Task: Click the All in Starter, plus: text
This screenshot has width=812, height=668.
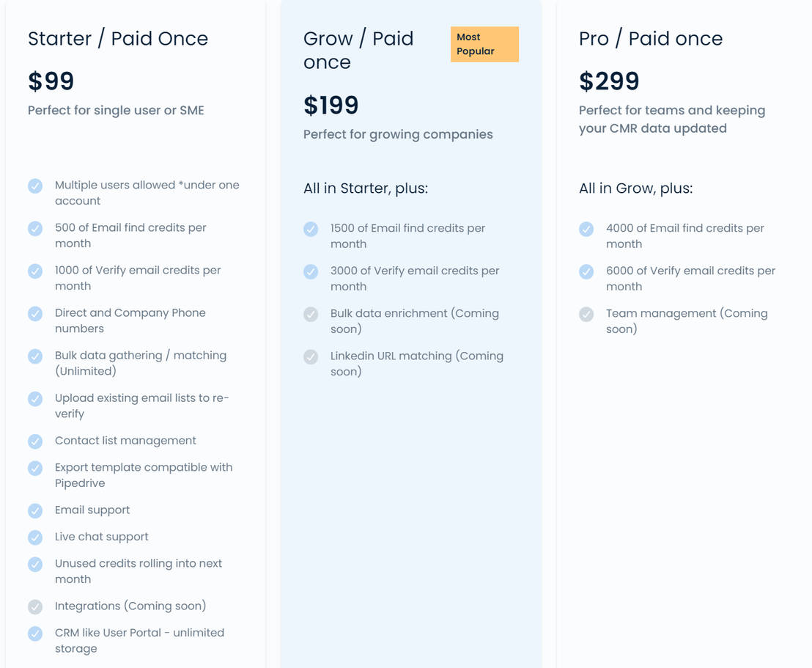Action: click(x=366, y=188)
